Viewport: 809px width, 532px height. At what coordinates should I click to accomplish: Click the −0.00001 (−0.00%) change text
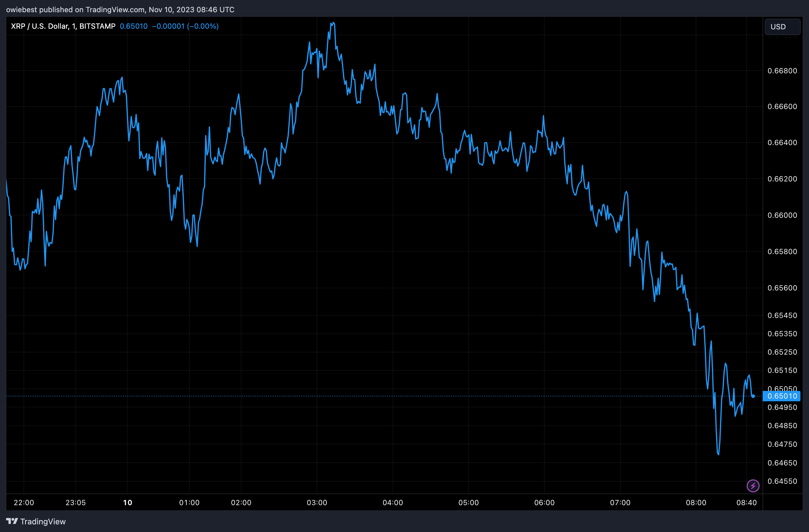click(185, 26)
